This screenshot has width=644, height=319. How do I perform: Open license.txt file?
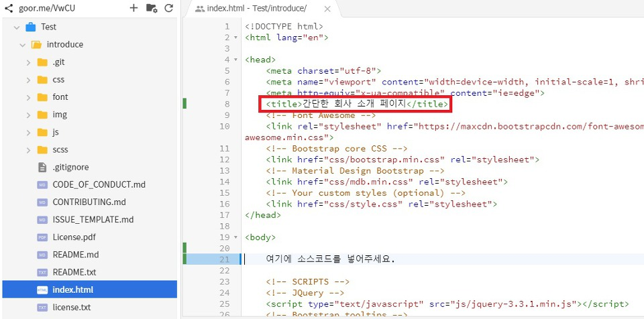[72, 308]
